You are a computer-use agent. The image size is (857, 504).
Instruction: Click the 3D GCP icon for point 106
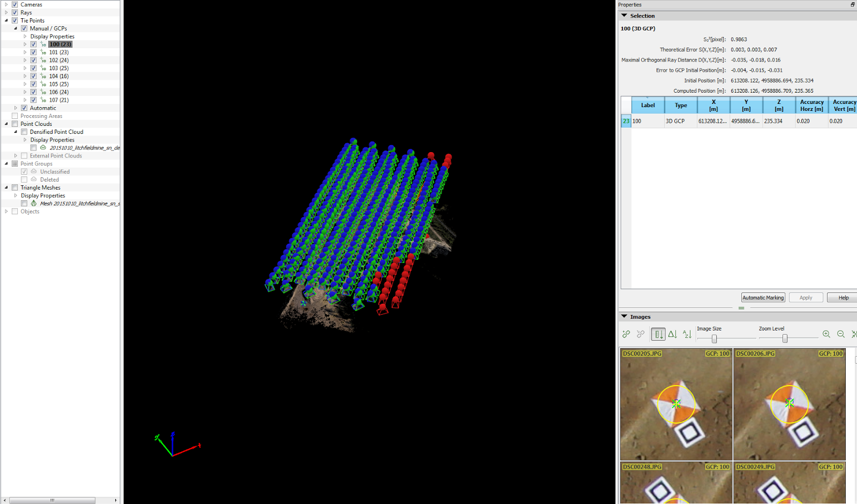pos(43,92)
